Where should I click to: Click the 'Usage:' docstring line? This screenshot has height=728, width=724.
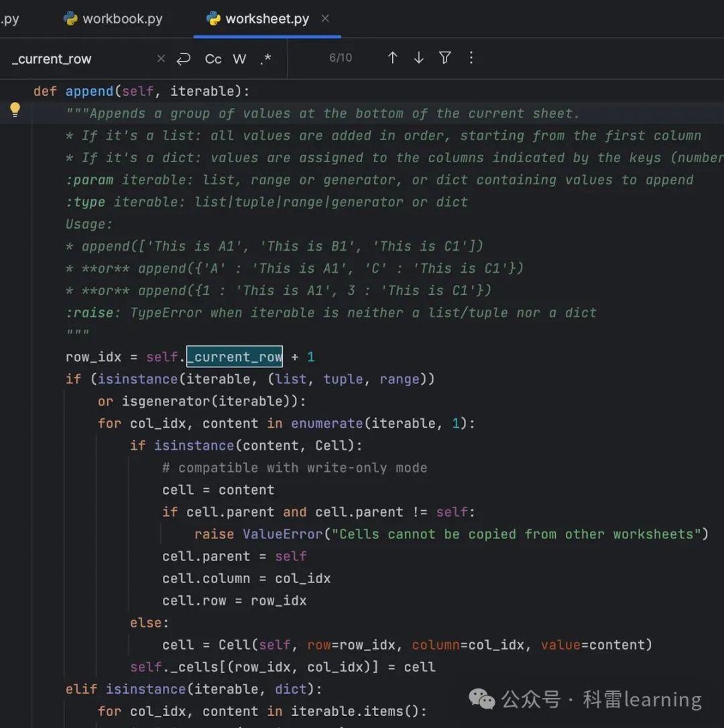pyautogui.click(x=88, y=225)
